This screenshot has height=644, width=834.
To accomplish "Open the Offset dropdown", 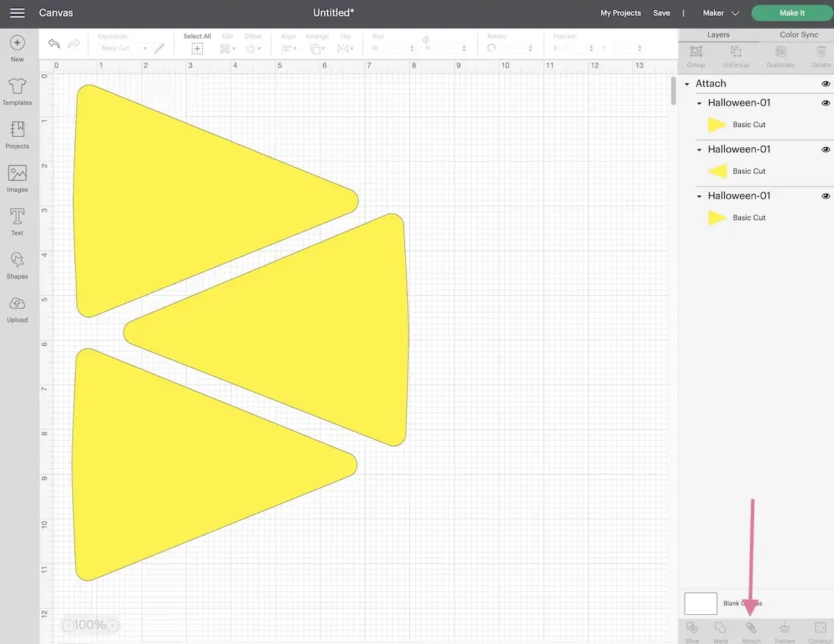I will [253, 49].
